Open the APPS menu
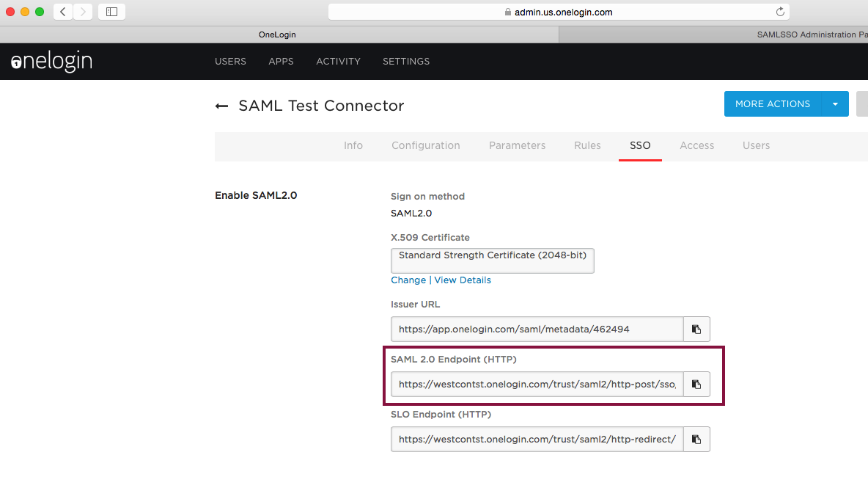 pyautogui.click(x=281, y=62)
